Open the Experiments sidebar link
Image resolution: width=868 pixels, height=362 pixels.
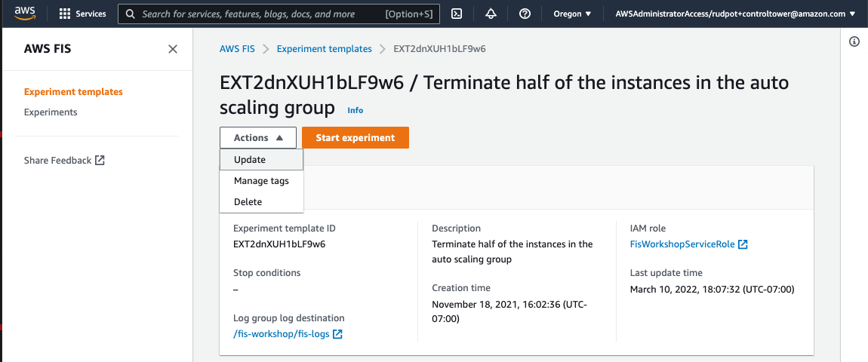[x=51, y=112]
